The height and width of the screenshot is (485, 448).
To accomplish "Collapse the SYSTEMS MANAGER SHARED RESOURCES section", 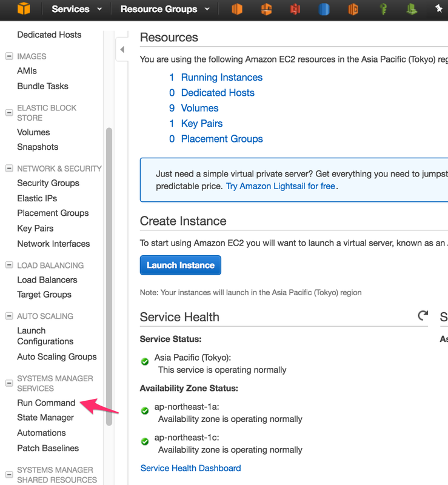I will point(9,475).
